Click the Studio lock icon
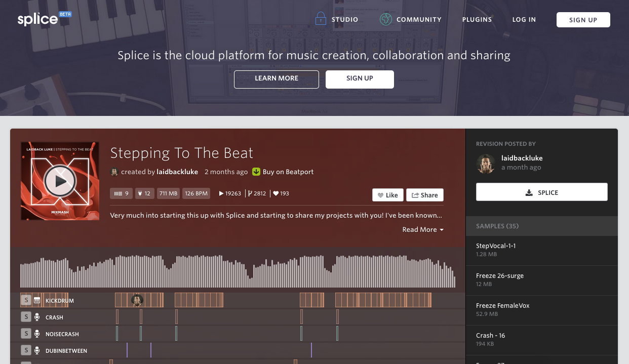The image size is (629, 364). pos(321,19)
